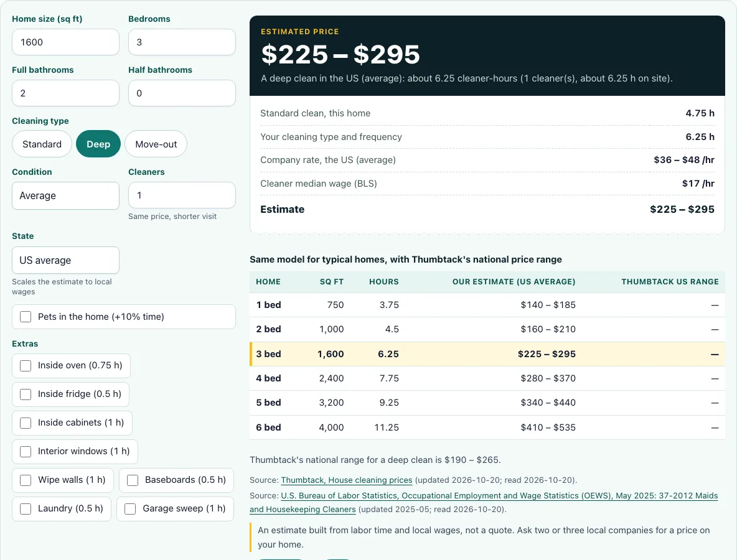
Task: Click the Cleaners input field
Action: [x=182, y=195]
